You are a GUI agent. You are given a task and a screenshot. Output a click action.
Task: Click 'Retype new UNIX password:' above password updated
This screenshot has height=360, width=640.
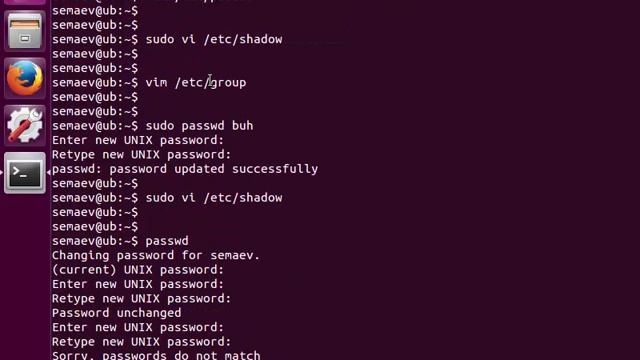point(142,155)
